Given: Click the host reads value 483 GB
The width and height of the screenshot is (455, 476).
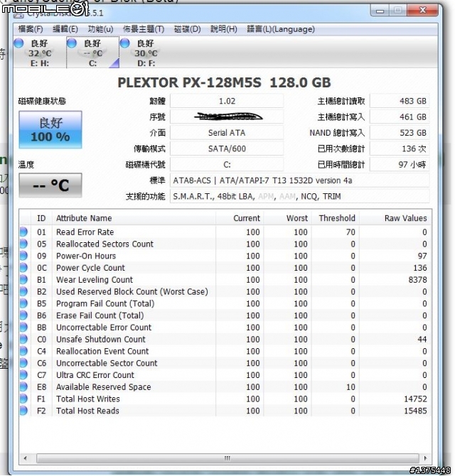Looking at the screenshot, I should tap(400, 101).
